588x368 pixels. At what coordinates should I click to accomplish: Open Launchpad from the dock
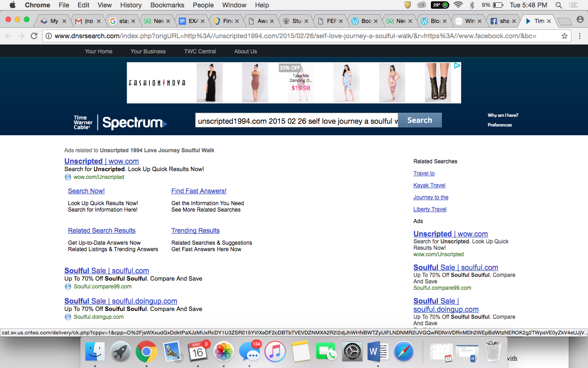pyautogui.click(x=121, y=352)
